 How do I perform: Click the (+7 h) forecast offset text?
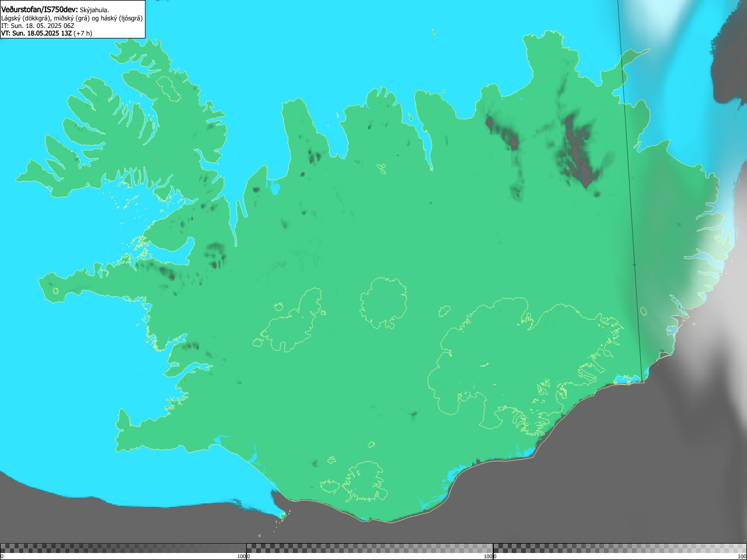tap(83, 33)
